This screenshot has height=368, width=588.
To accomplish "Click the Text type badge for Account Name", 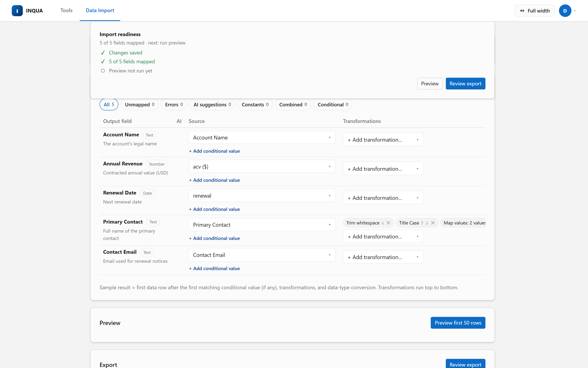I will tap(149, 135).
